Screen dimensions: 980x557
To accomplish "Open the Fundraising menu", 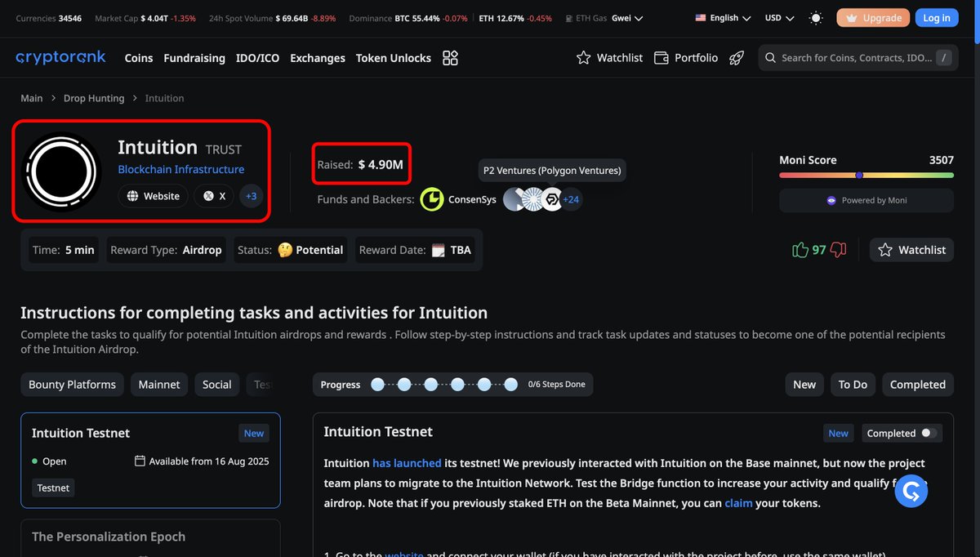I will (x=194, y=58).
